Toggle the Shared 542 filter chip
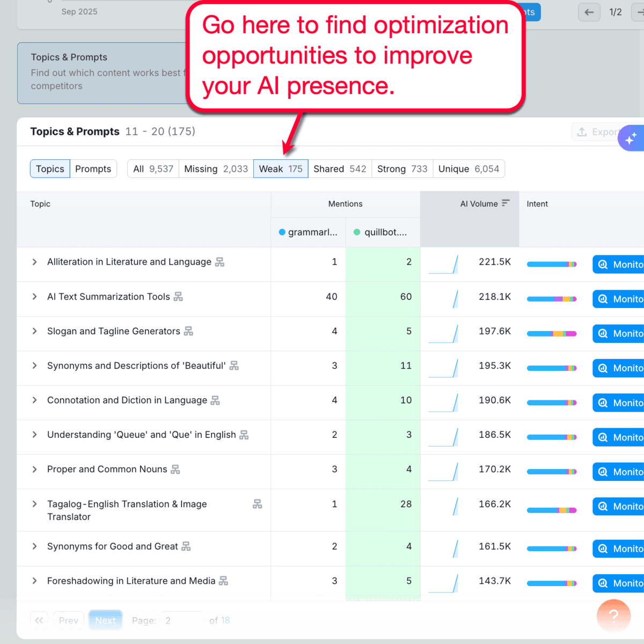This screenshot has height=644, width=644. click(x=340, y=169)
